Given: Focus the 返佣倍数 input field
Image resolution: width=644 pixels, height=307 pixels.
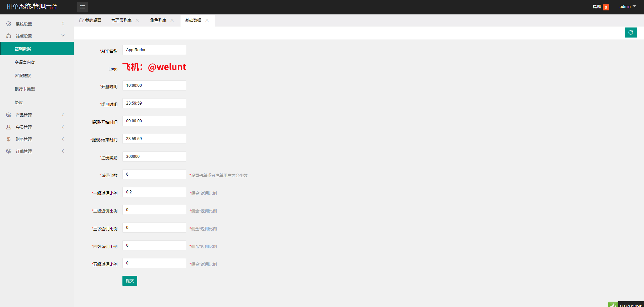Looking at the screenshot, I should [154, 174].
